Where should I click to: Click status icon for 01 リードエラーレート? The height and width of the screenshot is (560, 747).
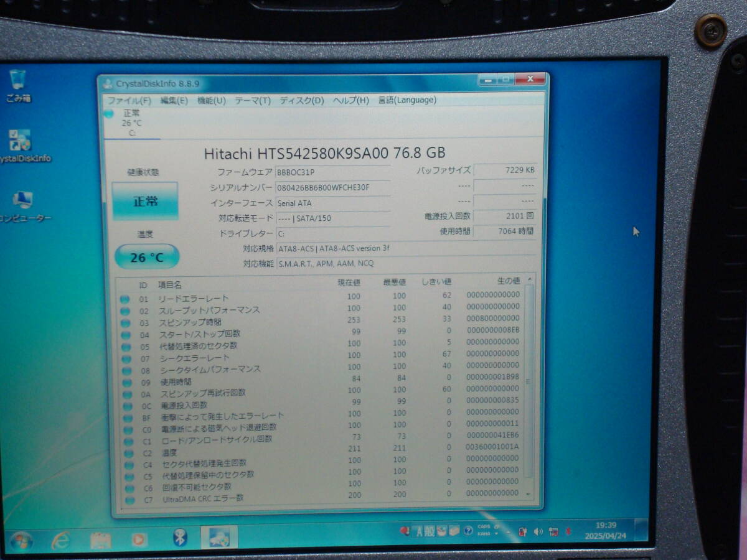click(x=125, y=299)
